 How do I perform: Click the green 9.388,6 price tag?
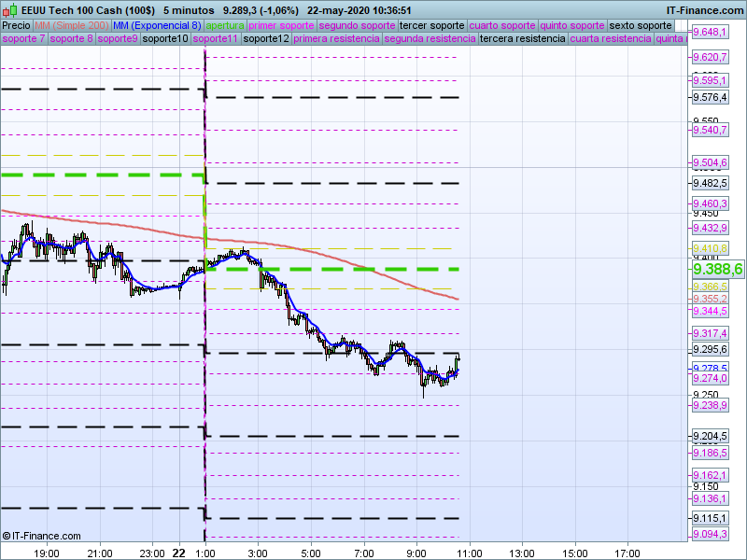[717, 269]
